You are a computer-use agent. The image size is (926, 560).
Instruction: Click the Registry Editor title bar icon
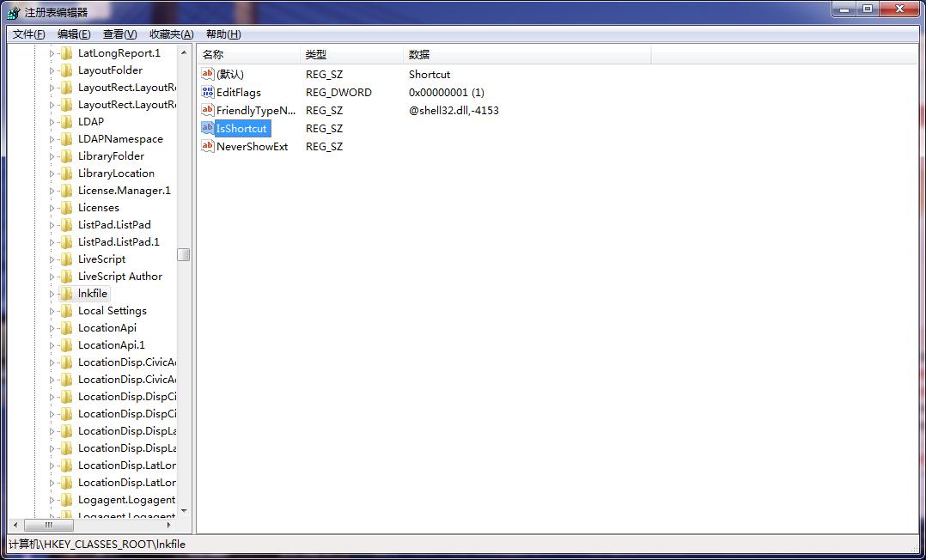13,12
